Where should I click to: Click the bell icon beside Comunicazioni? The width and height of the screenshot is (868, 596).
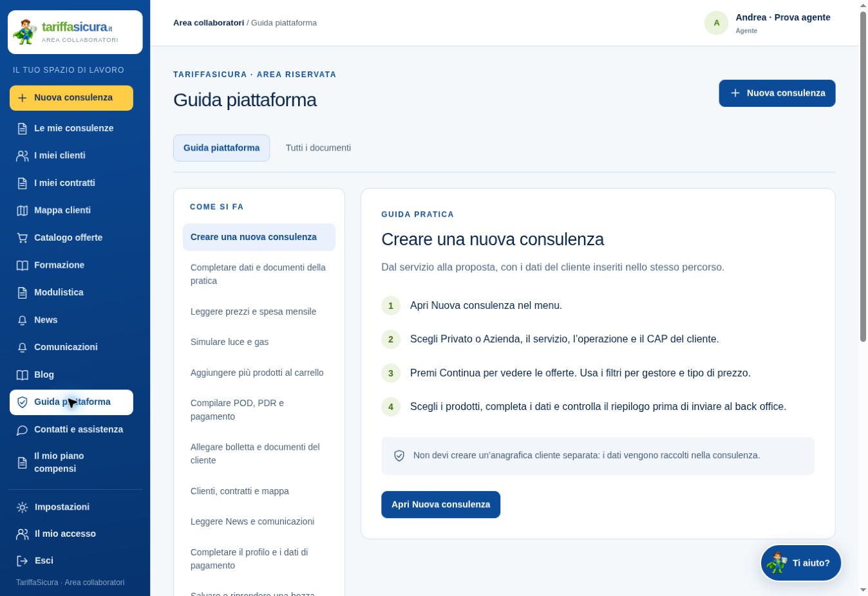point(23,347)
